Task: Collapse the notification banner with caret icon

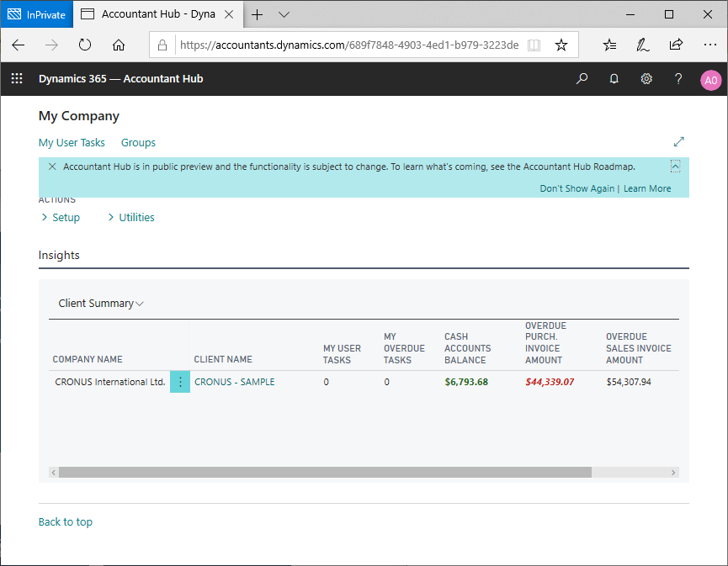Action: coord(676,166)
